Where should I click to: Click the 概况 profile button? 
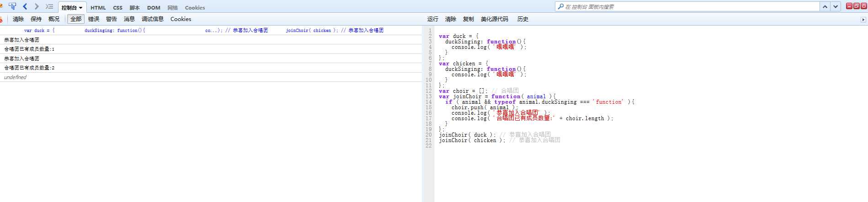click(54, 19)
